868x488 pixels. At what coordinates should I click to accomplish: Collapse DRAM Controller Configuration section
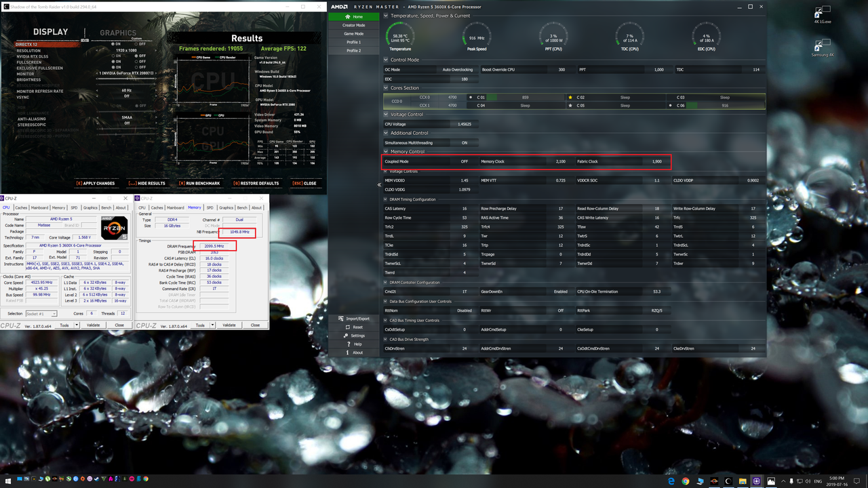[x=387, y=283]
